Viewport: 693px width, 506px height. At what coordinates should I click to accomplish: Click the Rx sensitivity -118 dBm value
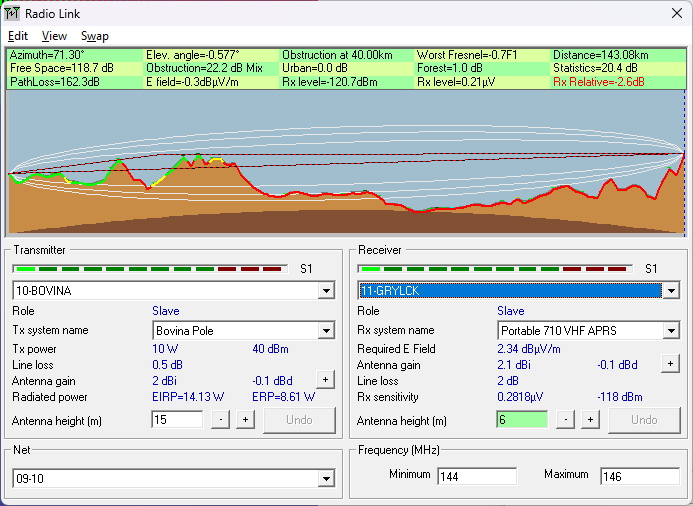point(619,397)
